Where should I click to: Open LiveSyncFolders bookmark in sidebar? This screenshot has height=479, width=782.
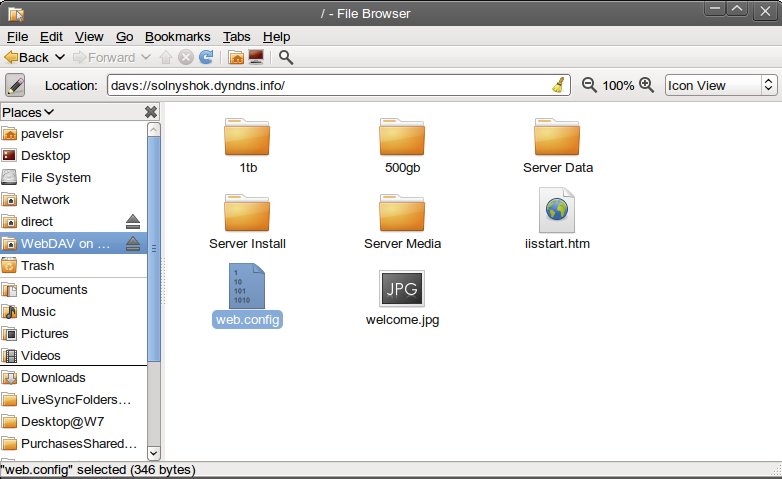[73, 400]
